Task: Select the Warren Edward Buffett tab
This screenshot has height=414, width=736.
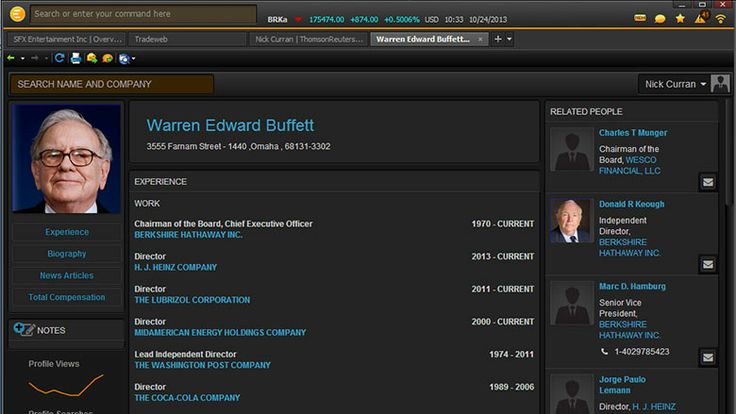Action: (422, 39)
